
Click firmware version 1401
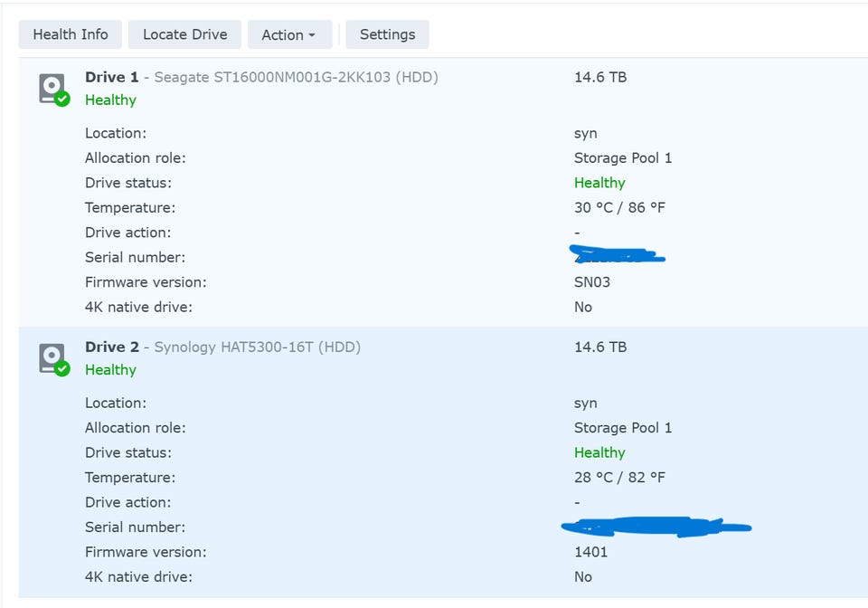pyautogui.click(x=590, y=552)
